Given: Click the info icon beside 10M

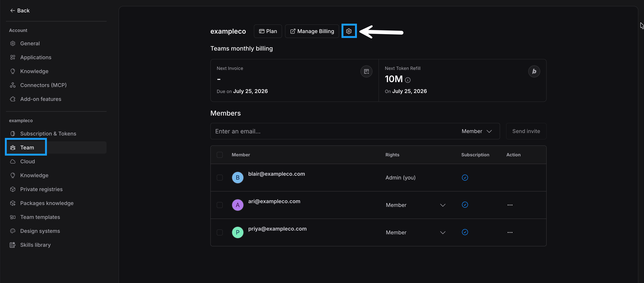Looking at the screenshot, I should coord(408,80).
